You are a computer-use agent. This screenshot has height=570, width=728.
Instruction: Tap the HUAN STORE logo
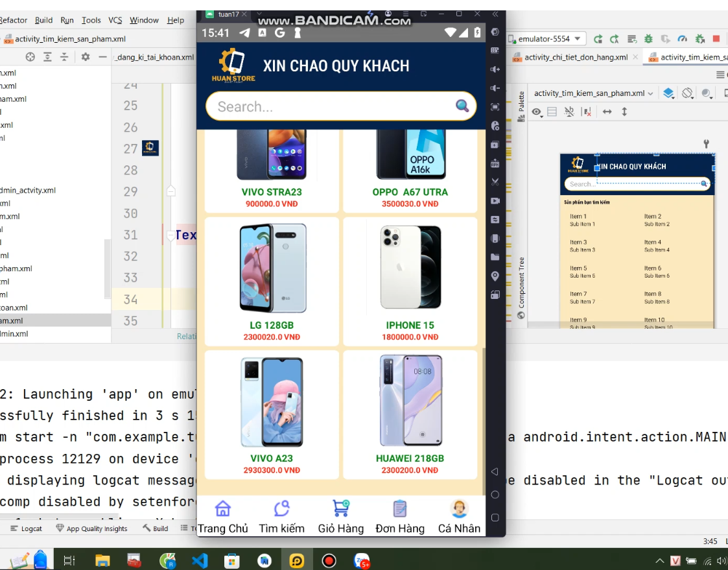coord(233,65)
